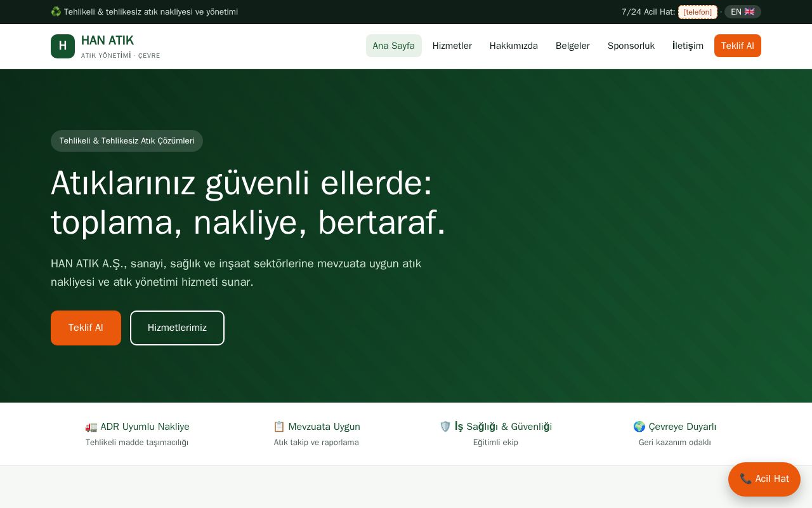Click the text Geri kazanım odaklı
Viewport: 812px width, 508px height.
point(675,443)
